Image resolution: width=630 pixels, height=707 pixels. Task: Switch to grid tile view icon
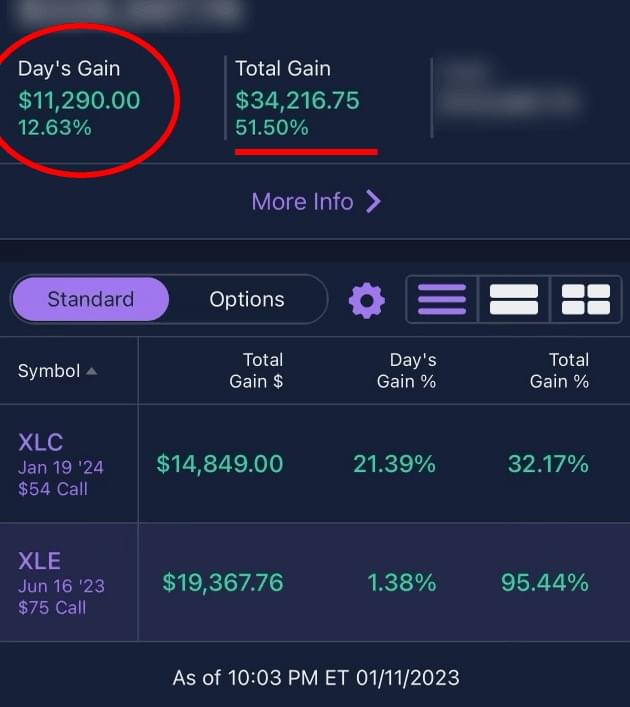tap(586, 300)
